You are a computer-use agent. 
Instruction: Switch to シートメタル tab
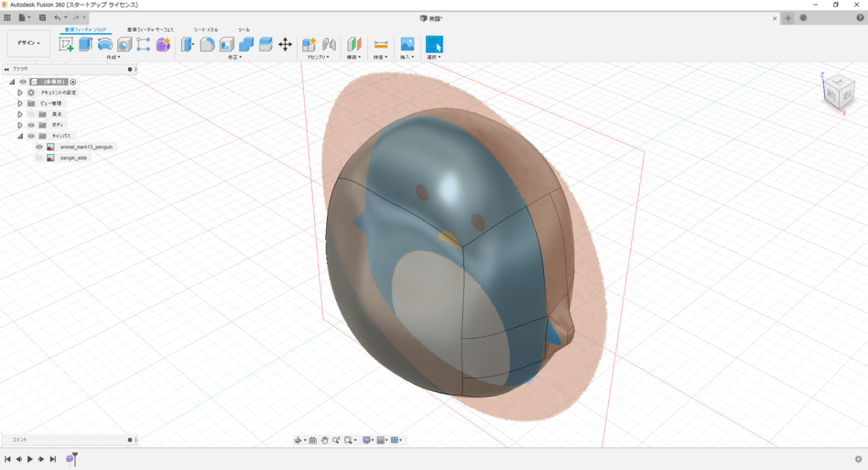pos(205,30)
